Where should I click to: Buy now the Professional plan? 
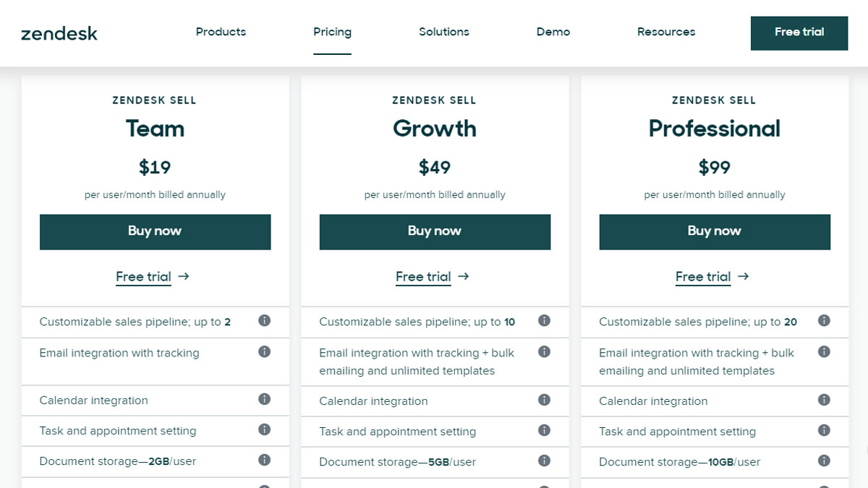pyautogui.click(x=715, y=232)
